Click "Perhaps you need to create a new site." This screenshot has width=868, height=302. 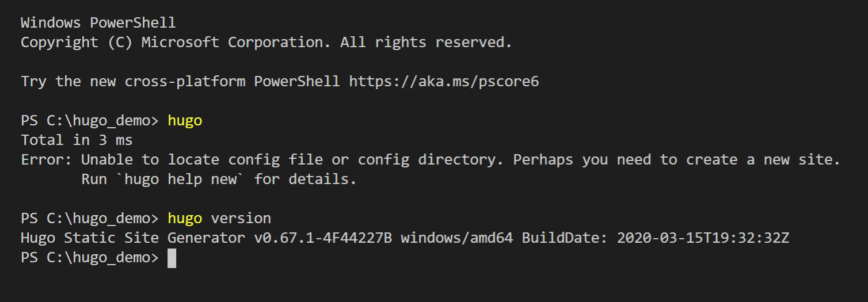pyautogui.click(x=677, y=160)
